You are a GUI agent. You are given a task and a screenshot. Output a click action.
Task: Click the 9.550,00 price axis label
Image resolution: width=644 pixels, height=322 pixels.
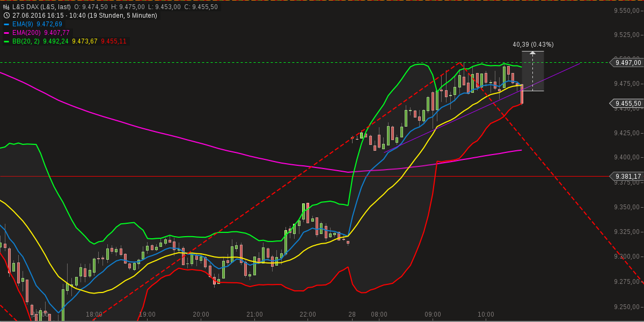[628, 11]
